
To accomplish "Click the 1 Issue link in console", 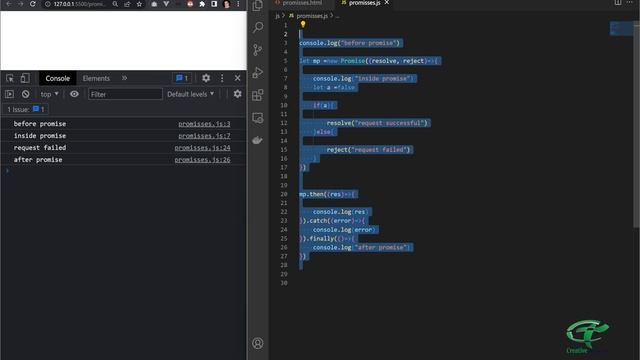I will [26, 109].
